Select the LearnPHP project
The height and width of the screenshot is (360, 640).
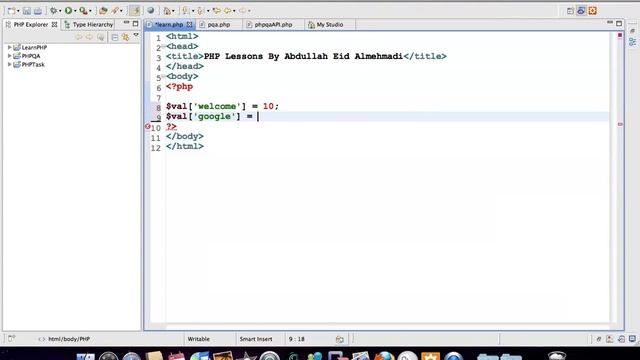tap(34, 47)
